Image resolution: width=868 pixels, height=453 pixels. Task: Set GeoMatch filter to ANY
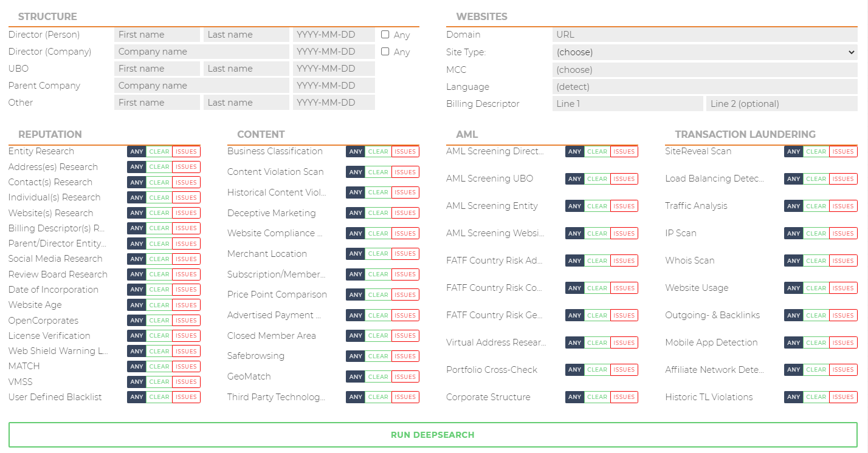356,376
